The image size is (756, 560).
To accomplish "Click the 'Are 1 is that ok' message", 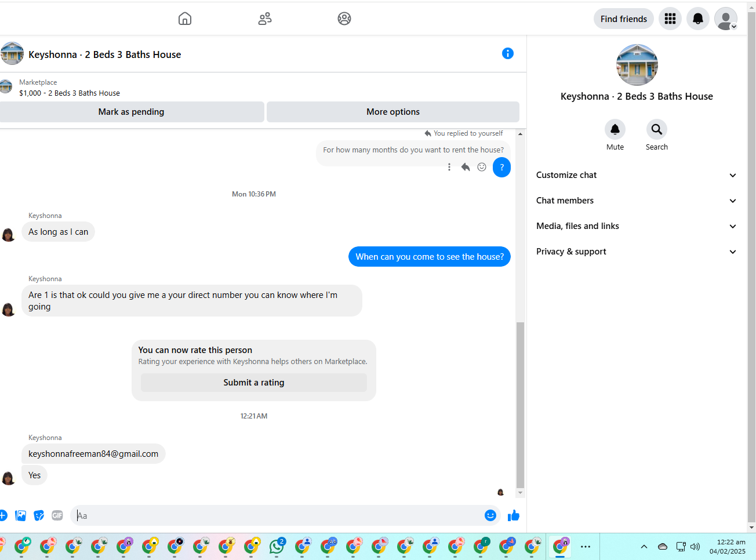I will [x=192, y=301].
